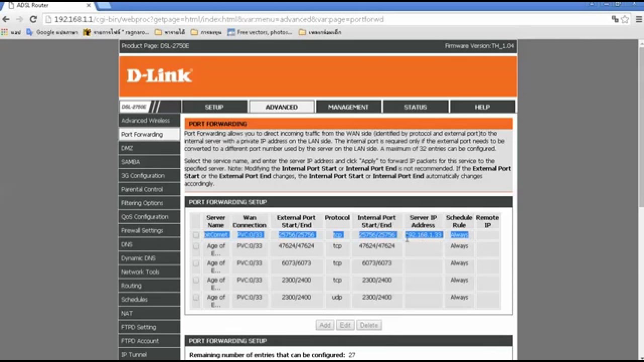Switch to the SETUP tab
The height and width of the screenshot is (362, 644).
coord(214,107)
